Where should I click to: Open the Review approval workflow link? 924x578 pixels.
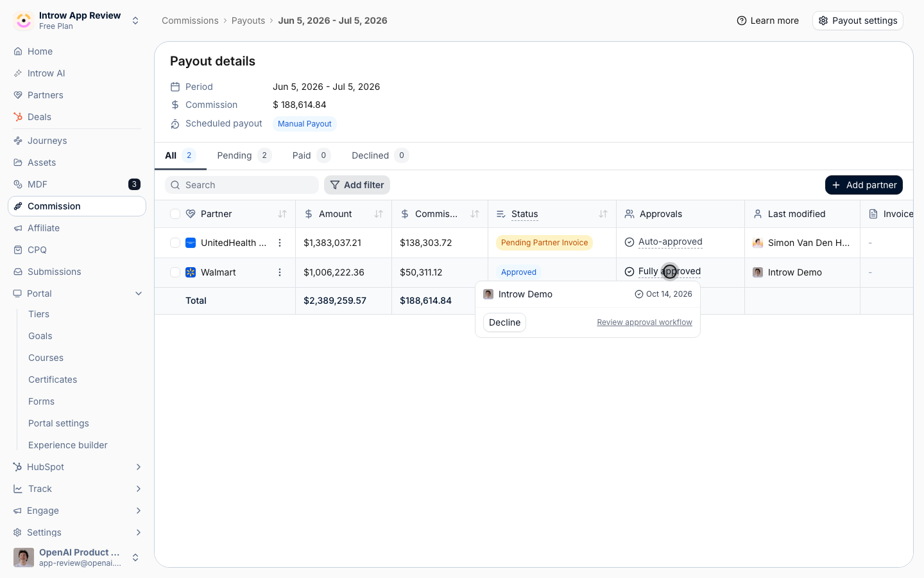click(644, 322)
